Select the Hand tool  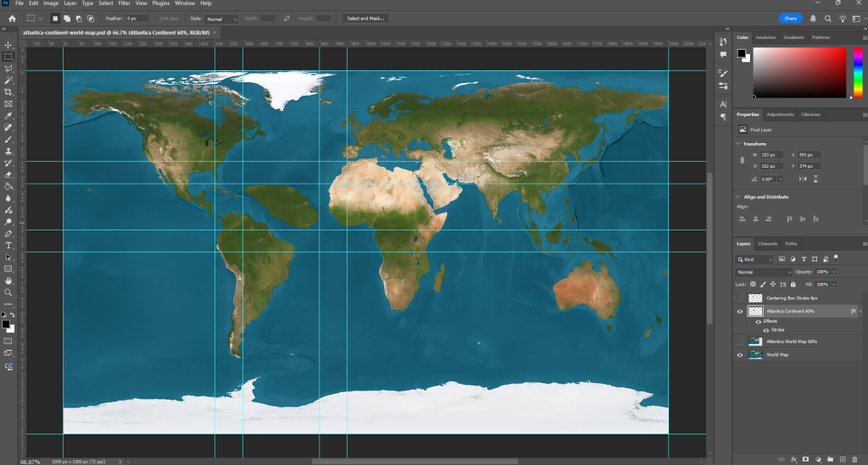pos(8,280)
